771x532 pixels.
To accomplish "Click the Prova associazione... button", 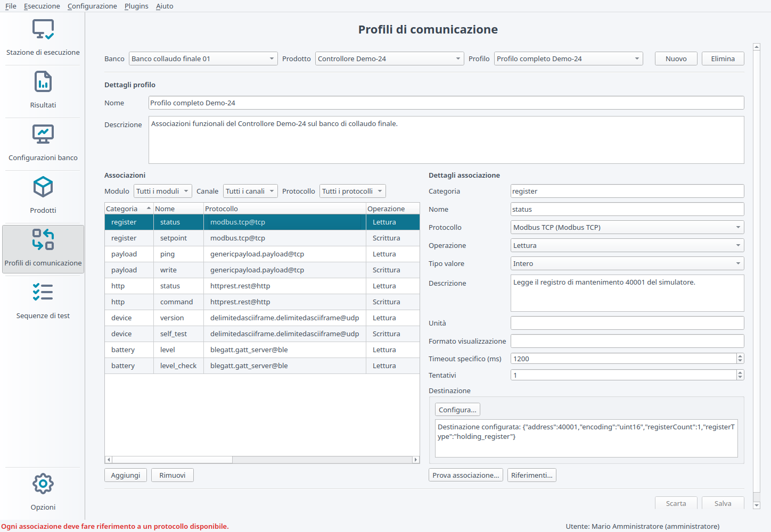I will point(466,475).
